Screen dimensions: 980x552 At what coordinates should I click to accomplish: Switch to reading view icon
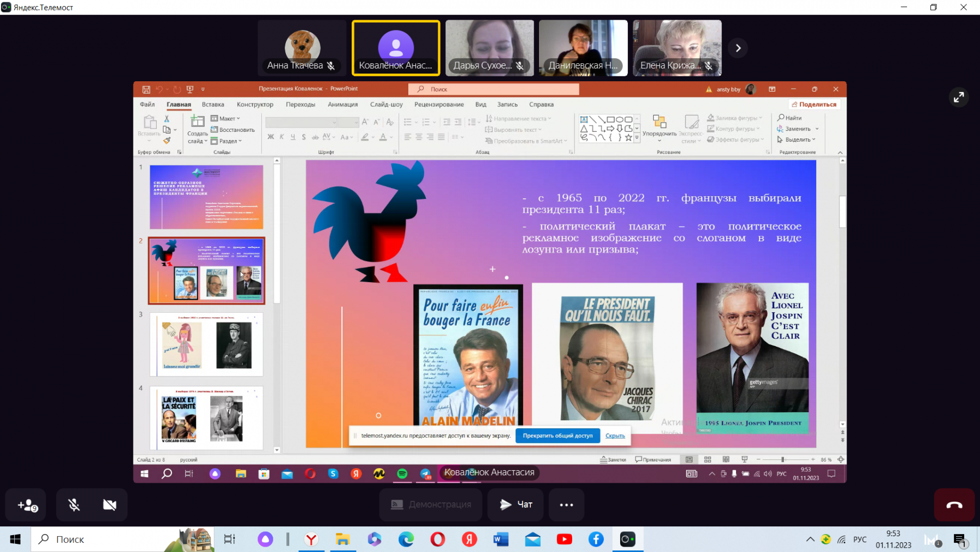(726, 460)
